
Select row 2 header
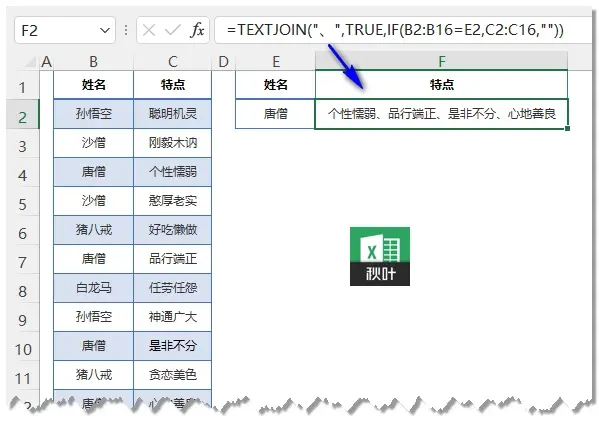(23, 117)
